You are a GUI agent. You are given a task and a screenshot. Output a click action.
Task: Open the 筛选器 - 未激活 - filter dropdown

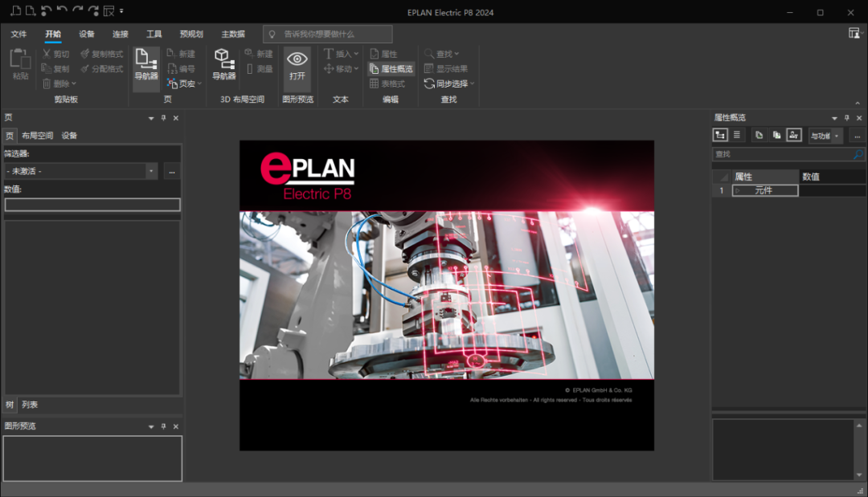[x=151, y=171]
